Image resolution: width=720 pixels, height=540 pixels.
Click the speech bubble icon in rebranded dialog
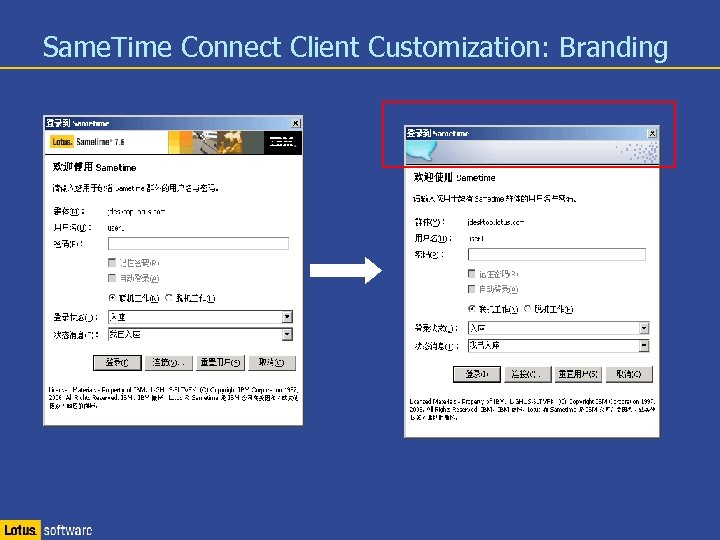[421, 150]
